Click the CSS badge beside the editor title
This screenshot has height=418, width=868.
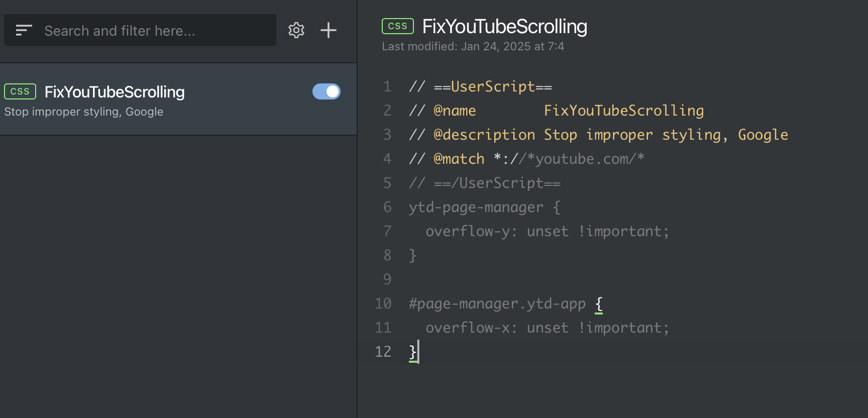(398, 26)
